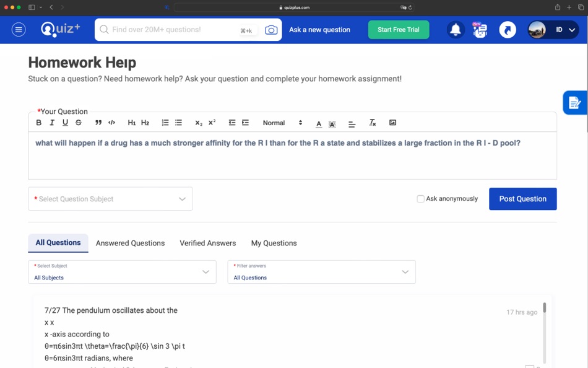
Task: Insert an ordered list
Action: point(165,123)
